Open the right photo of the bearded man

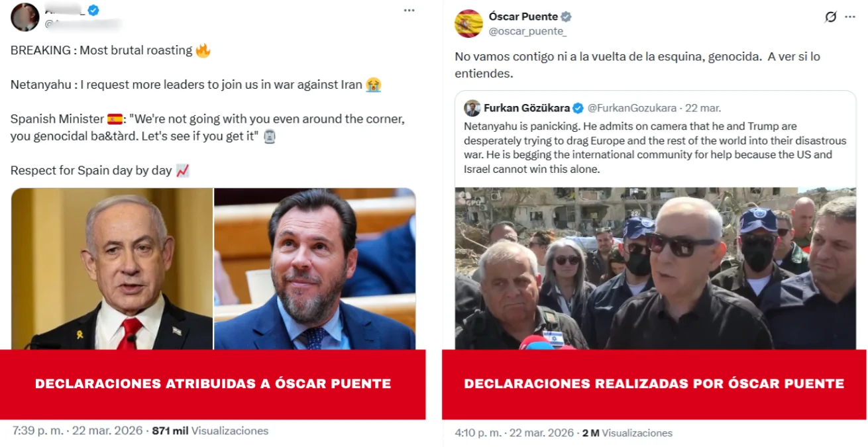[x=315, y=268]
